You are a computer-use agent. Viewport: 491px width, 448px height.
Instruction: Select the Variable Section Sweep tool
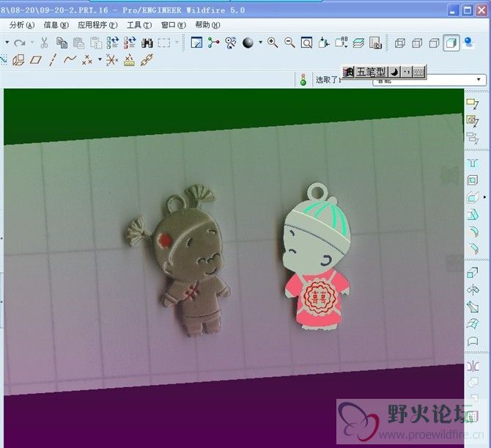(x=473, y=306)
